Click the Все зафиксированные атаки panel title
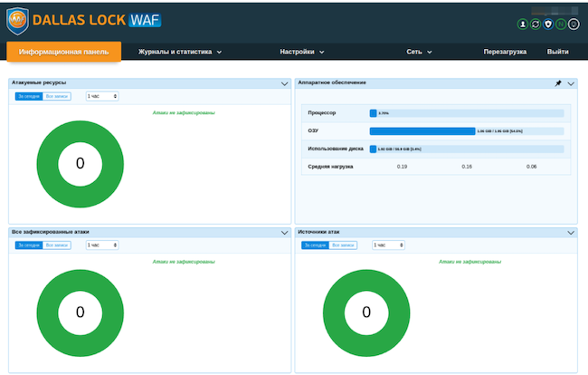The width and height of the screenshot is (588, 375). coord(51,232)
